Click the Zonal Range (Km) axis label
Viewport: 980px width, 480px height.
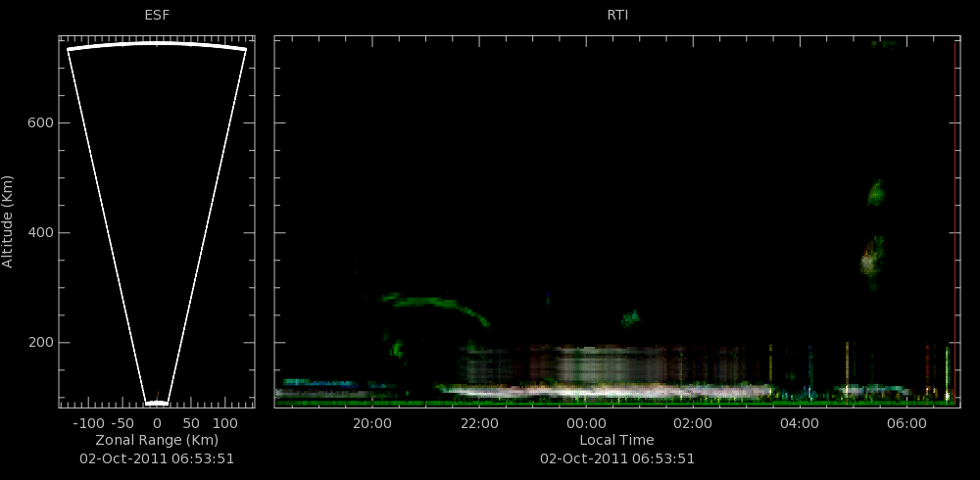[157, 440]
